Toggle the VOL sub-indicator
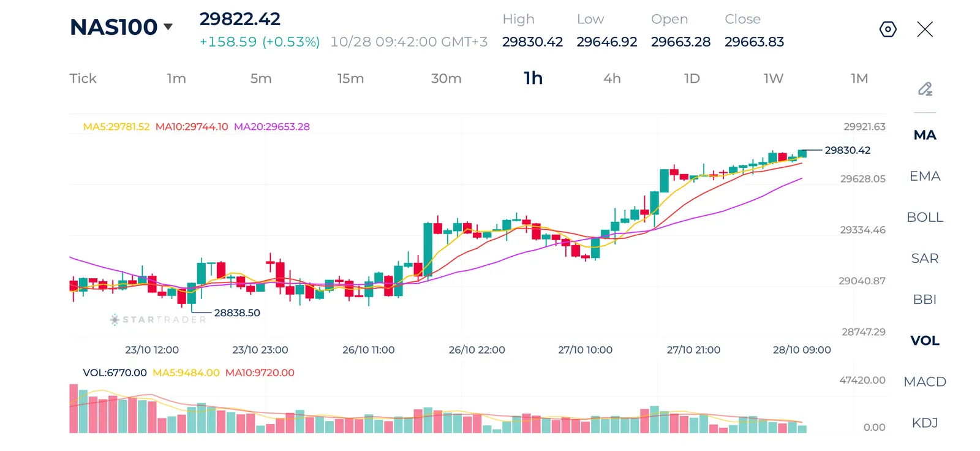The height and width of the screenshot is (451, 980). pos(925,341)
